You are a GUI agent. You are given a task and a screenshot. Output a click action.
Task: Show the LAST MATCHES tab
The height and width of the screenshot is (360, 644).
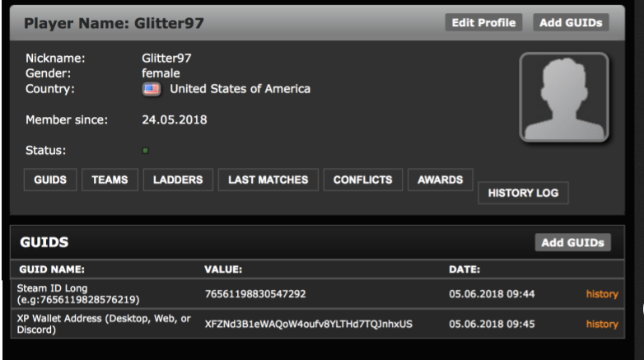click(268, 180)
